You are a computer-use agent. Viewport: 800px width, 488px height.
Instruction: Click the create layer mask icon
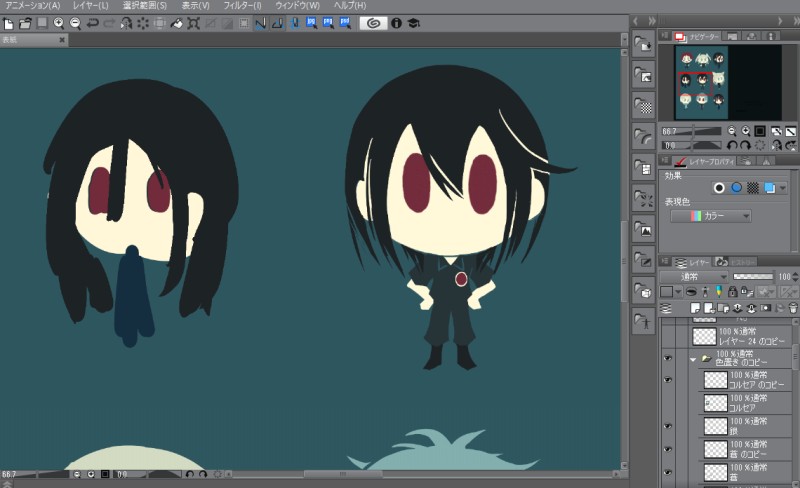pos(765,308)
